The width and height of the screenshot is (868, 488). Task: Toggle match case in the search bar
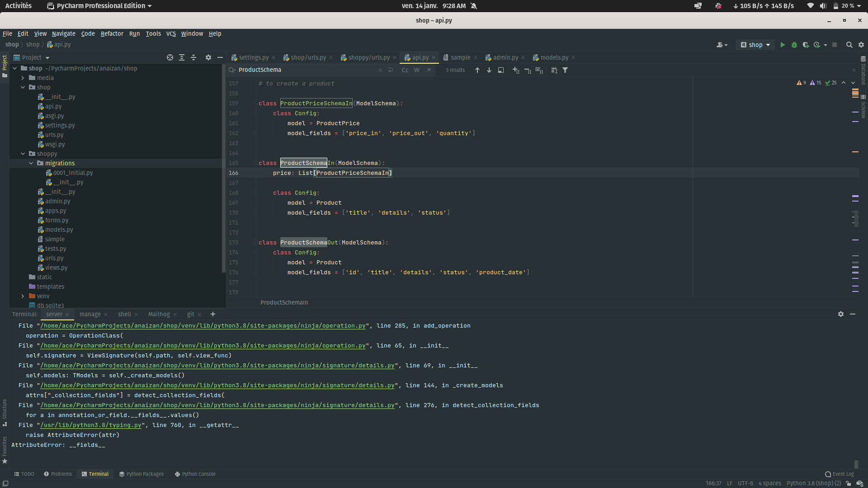tap(405, 70)
